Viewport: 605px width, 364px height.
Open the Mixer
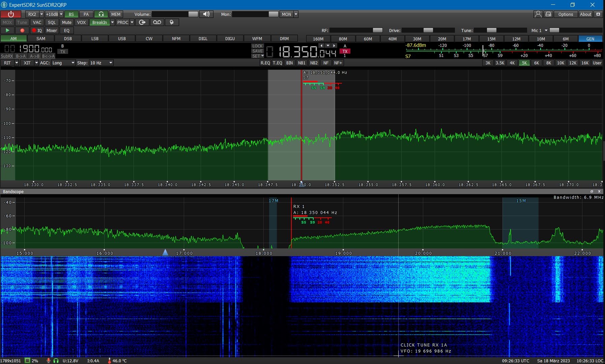pyautogui.click(x=52, y=30)
